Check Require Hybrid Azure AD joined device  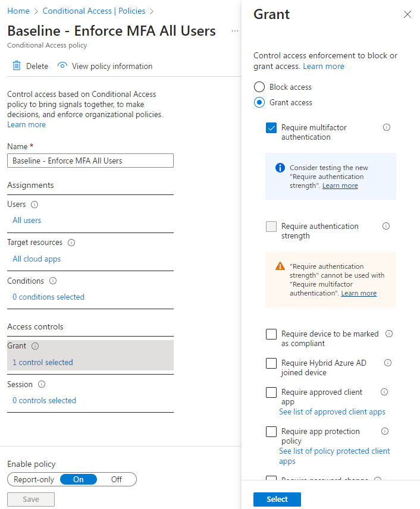pos(271,363)
